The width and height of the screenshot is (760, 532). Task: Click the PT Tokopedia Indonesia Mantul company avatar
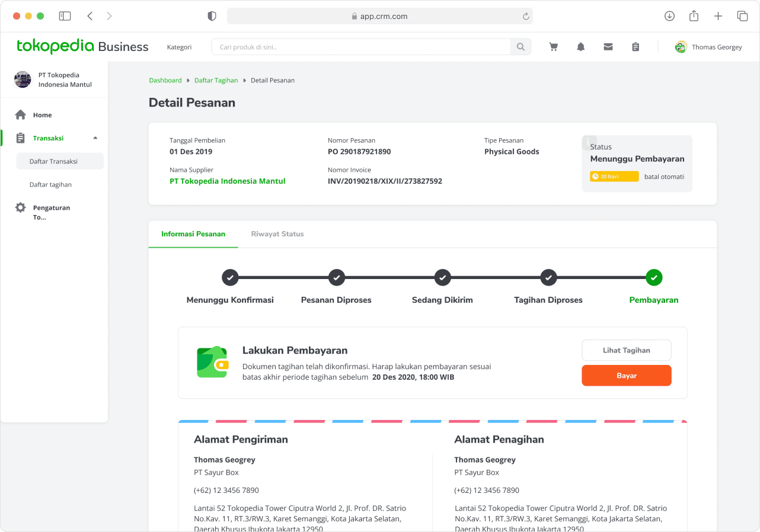tap(23, 80)
